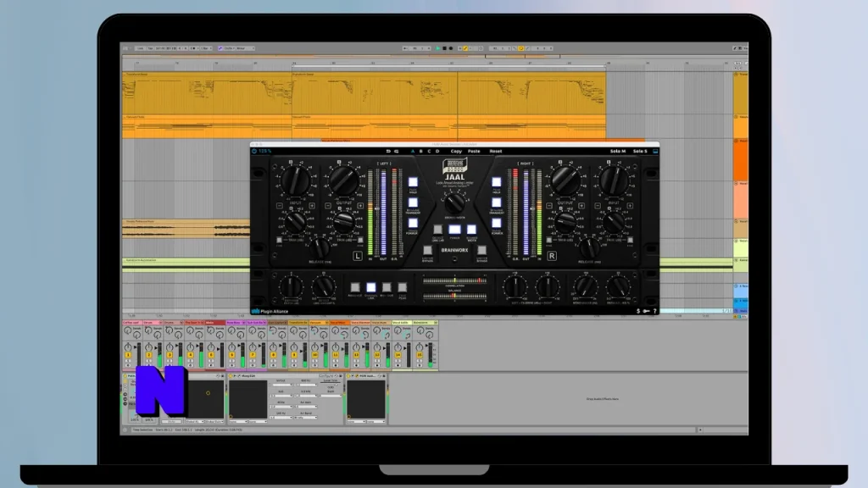
Task: Open the key activation icon
Action: tap(646, 311)
